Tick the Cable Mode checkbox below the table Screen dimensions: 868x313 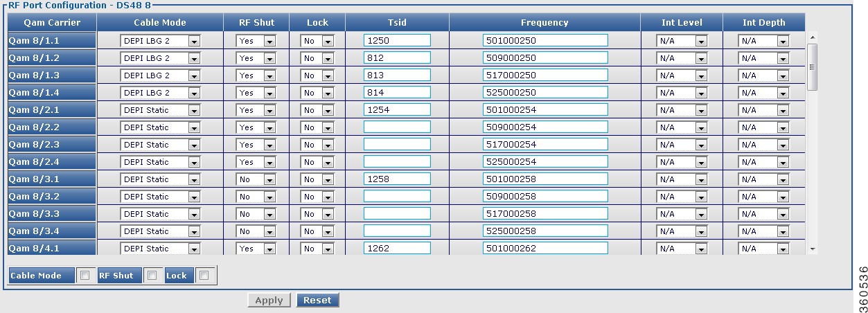(x=85, y=276)
